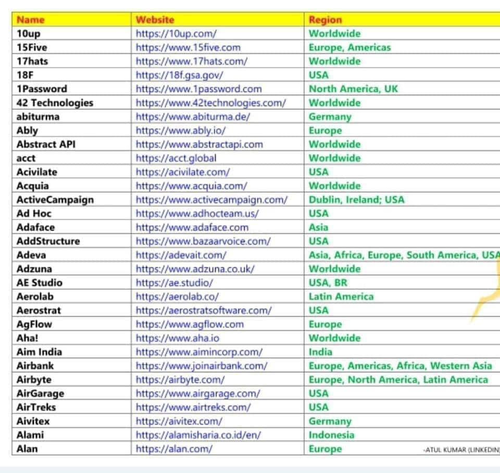This screenshot has height=473, width=500.
Task: Select the Website column header
Action: 218,20
